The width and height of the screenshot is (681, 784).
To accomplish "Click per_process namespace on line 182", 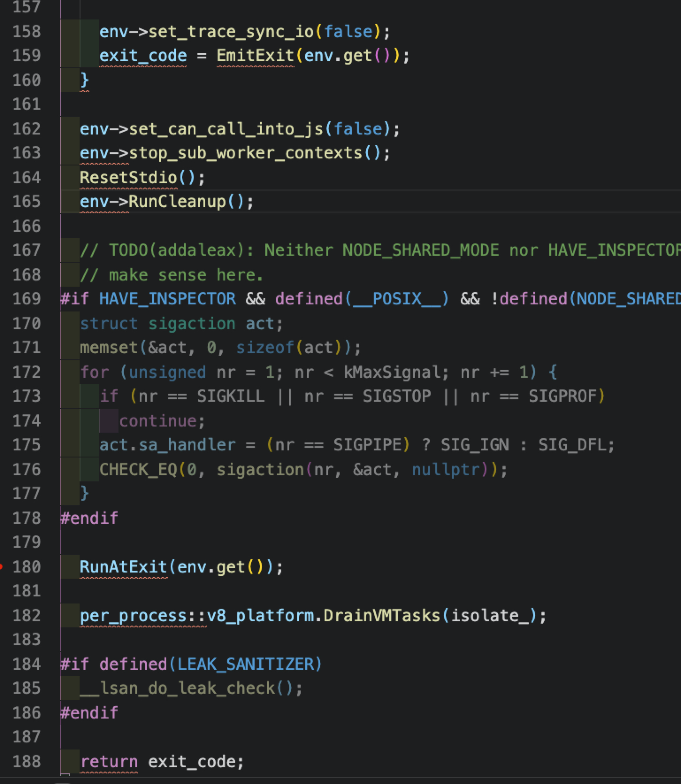I will (x=133, y=615).
